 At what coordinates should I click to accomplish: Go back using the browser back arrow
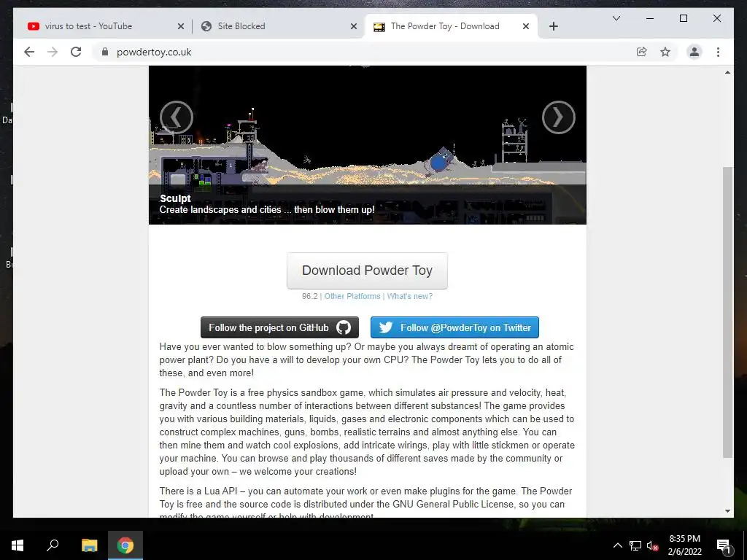(29, 52)
